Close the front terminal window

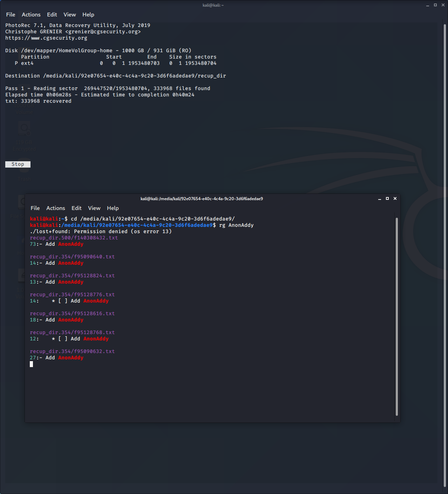[x=395, y=198]
